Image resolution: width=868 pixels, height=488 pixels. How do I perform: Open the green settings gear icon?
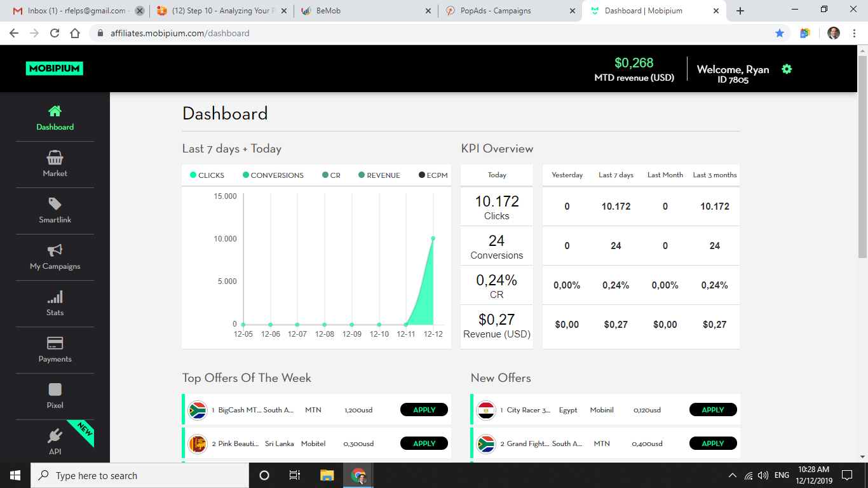[x=787, y=69]
